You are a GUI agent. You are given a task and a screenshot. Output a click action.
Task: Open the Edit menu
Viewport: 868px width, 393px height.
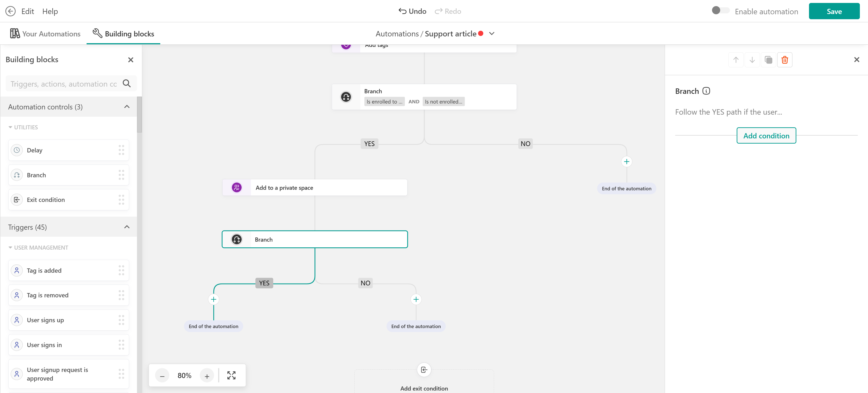coord(27,11)
